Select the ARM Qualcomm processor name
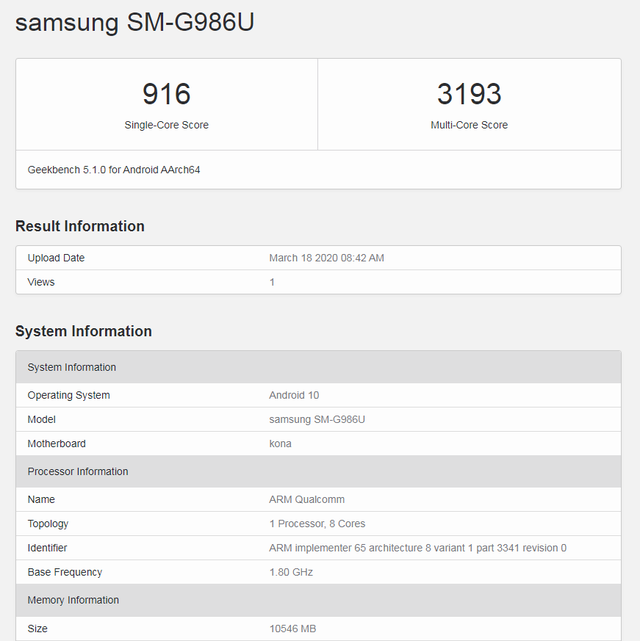This screenshot has width=640, height=641. coord(307,500)
